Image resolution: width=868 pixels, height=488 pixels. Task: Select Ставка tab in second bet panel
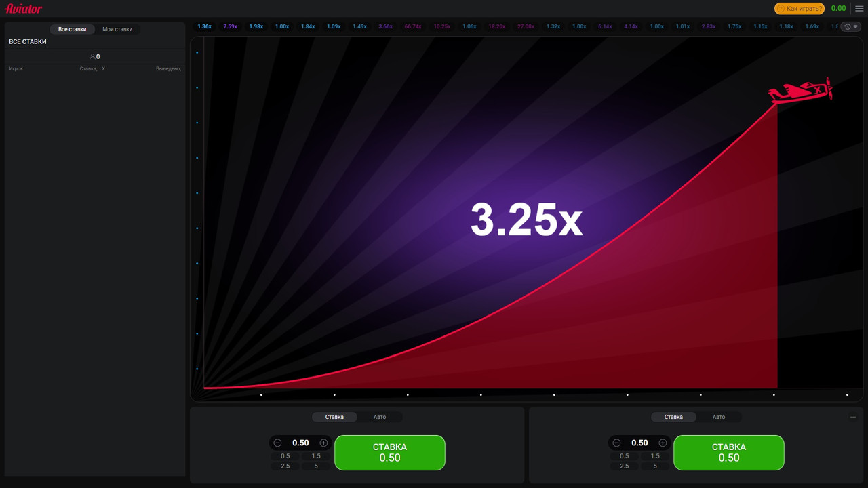(x=673, y=417)
